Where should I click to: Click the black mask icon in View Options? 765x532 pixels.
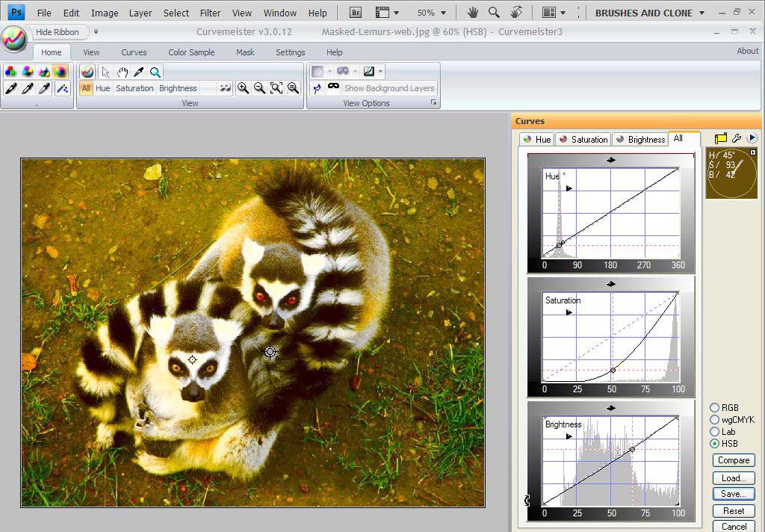coord(333,87)
